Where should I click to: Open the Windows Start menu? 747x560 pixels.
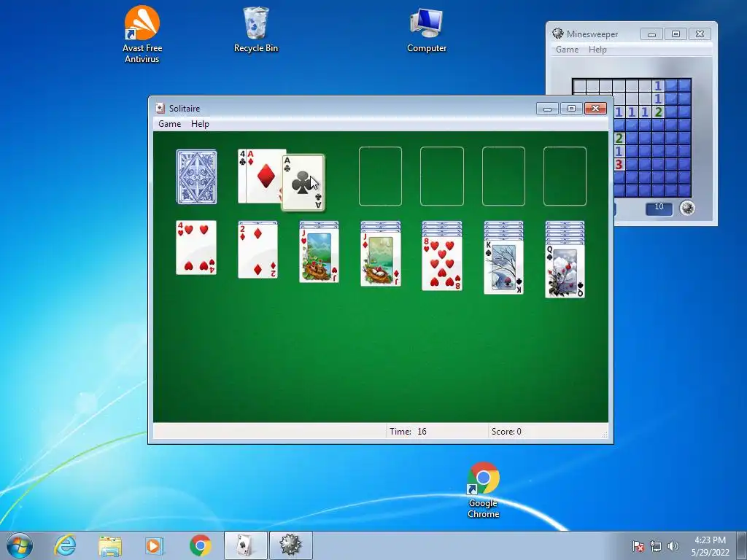pos(19,545)
